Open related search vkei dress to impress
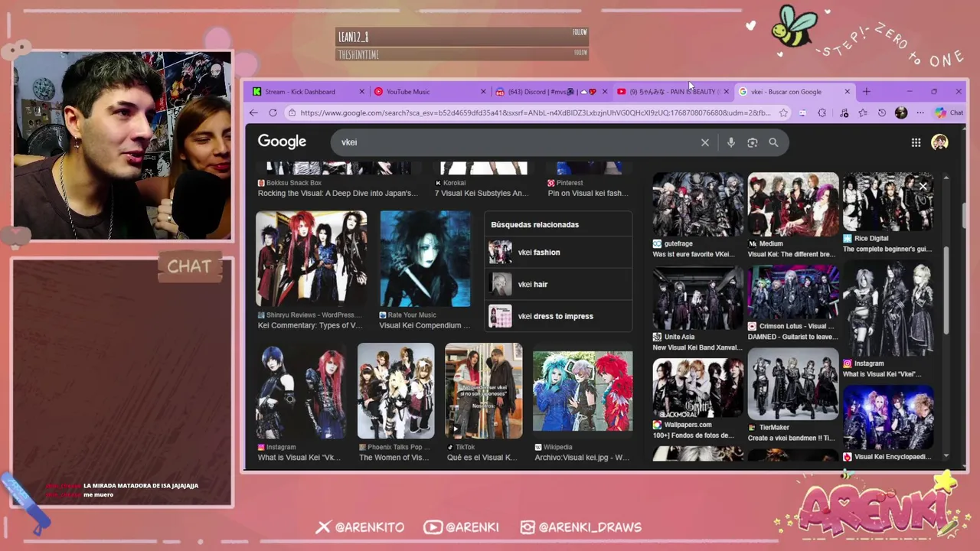 [559, 316]
